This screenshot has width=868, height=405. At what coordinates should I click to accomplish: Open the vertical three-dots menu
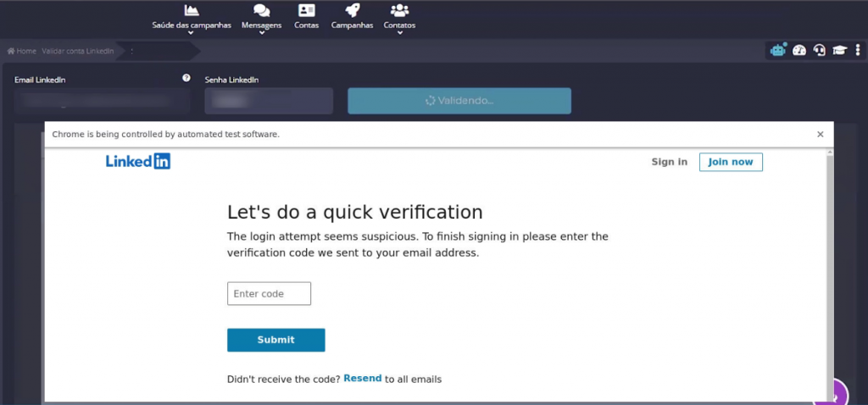(x=858, y=50)
